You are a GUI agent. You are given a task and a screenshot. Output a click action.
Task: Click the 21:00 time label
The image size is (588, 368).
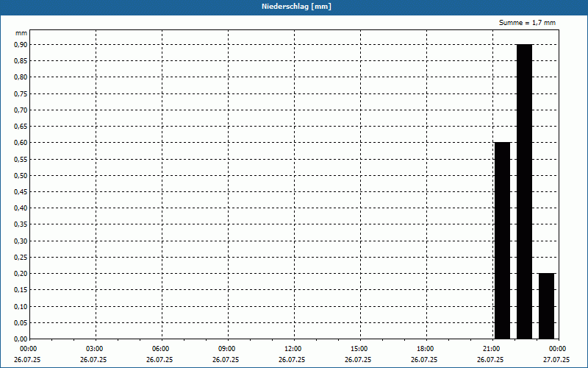coord(492,349)
